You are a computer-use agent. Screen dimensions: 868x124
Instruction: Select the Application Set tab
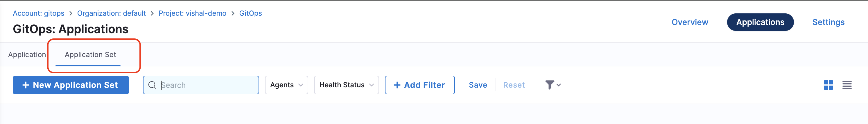coord(90,55)
